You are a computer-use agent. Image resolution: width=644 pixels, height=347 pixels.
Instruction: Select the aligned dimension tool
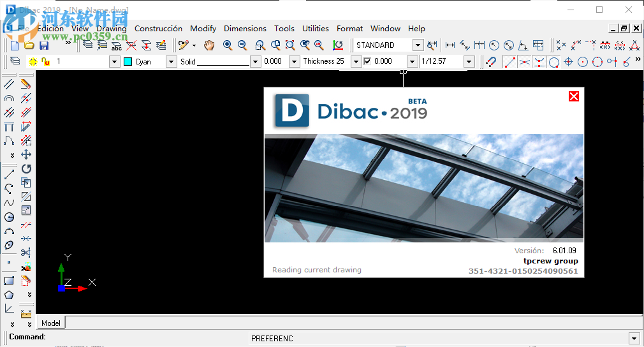pyautogui.click(x=465, y=45)
